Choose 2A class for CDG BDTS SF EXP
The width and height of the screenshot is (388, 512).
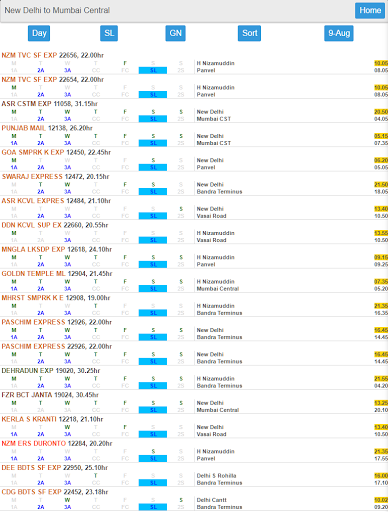(41, 507)
